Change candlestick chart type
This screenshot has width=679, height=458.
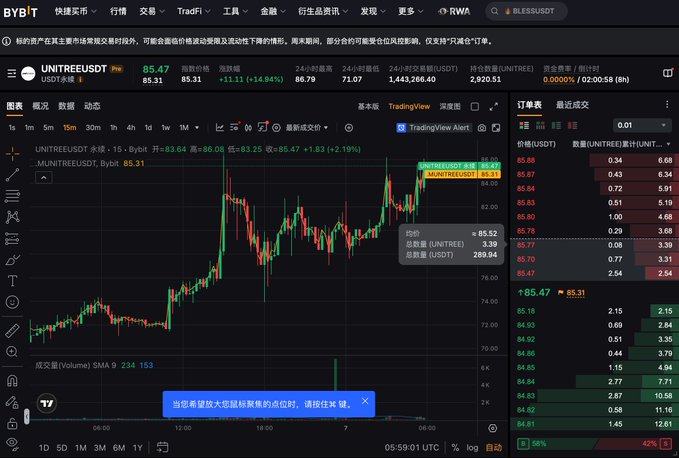[249, 128]
